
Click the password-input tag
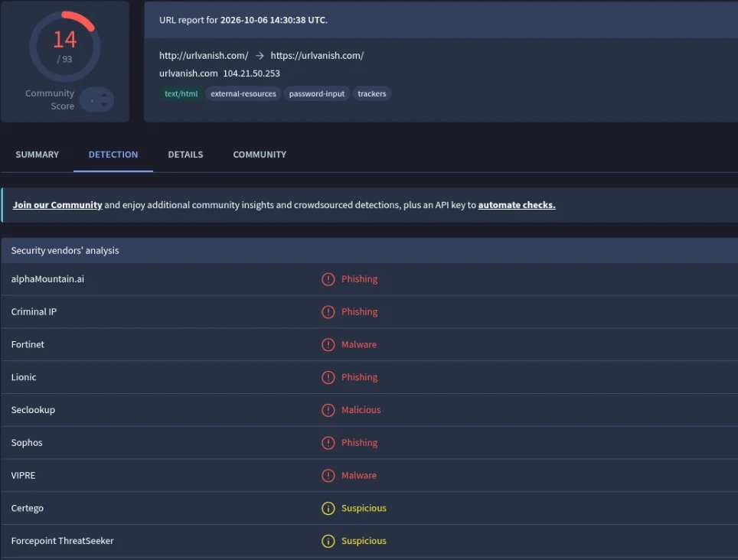[x=317, y=93]
